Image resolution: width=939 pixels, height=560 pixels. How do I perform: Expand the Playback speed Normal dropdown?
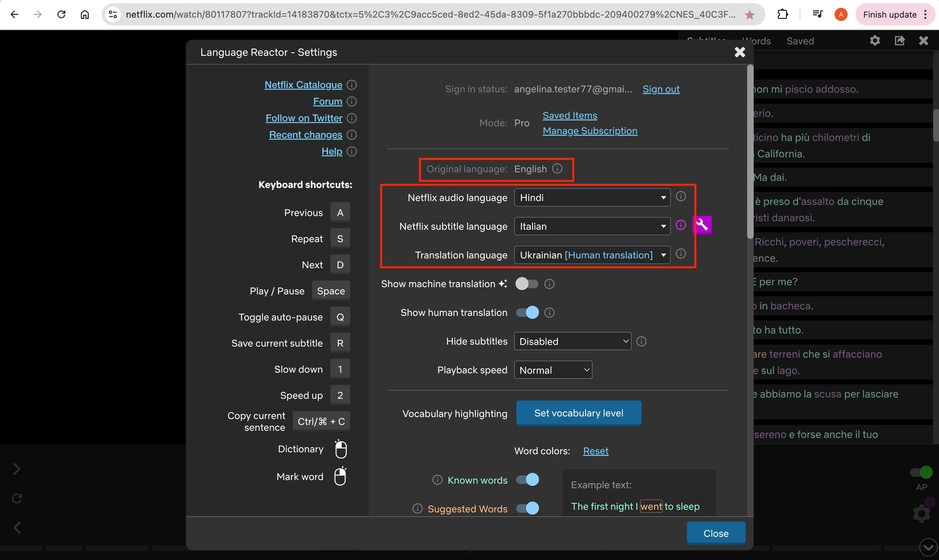(553, 370)
